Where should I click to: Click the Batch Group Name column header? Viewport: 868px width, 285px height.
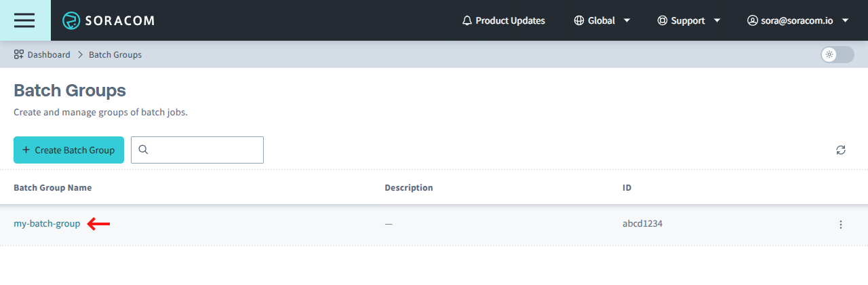(x=53, y=187)
